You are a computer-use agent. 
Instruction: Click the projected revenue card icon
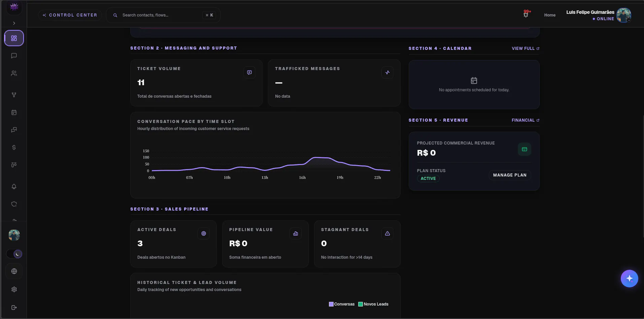click(x=524, y=149)
